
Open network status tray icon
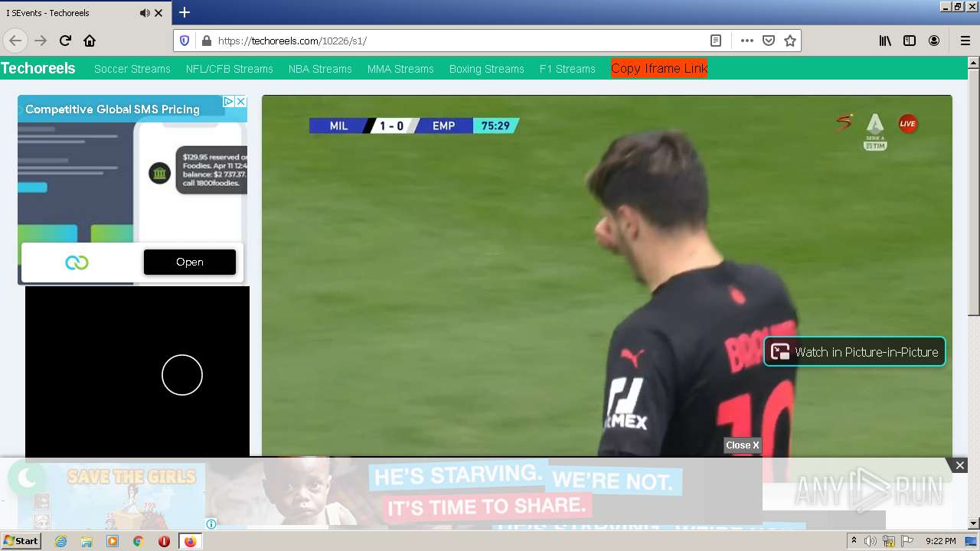(x=889, y=542)
